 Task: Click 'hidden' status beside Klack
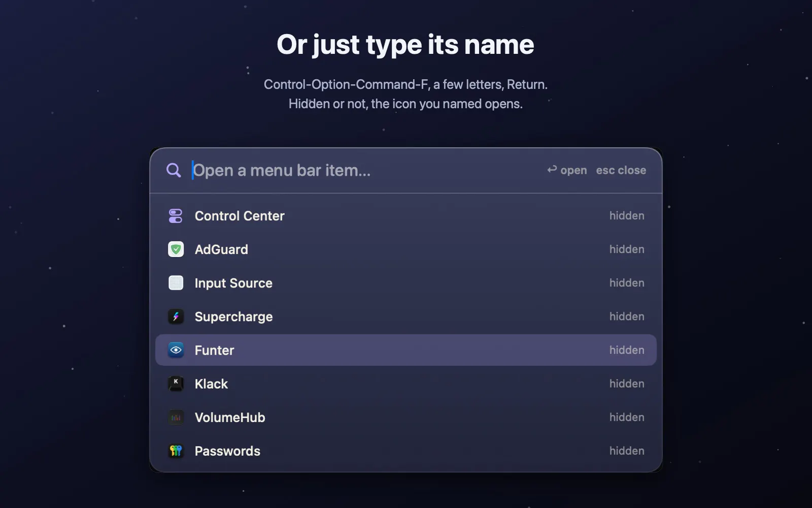pos(627,383)
